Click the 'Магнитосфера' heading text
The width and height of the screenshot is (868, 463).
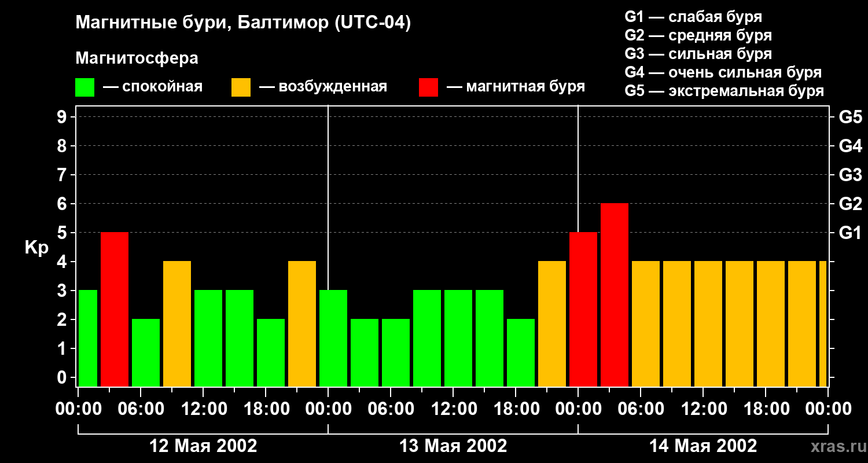coord(137,58)
